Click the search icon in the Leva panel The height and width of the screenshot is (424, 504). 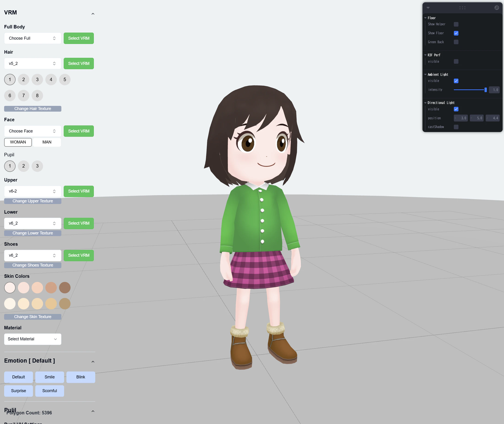pos(496,8)
